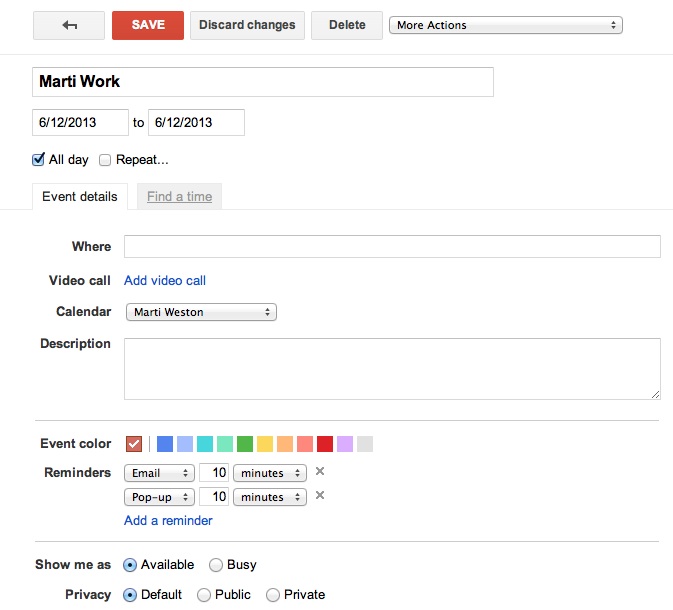Screen dimensions: 673x610
Task: Set privacy to Private
Action: tap(272, 595)
